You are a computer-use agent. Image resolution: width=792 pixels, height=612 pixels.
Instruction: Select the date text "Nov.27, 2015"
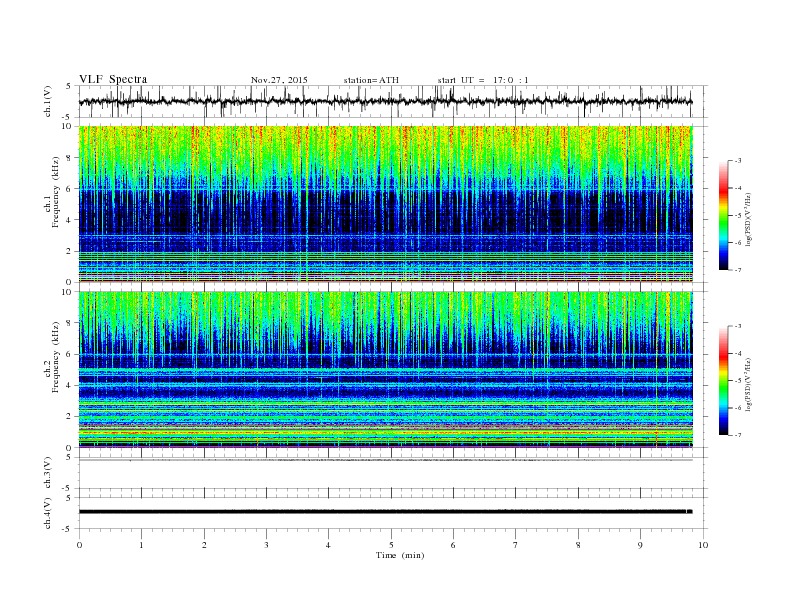[279, 80]
